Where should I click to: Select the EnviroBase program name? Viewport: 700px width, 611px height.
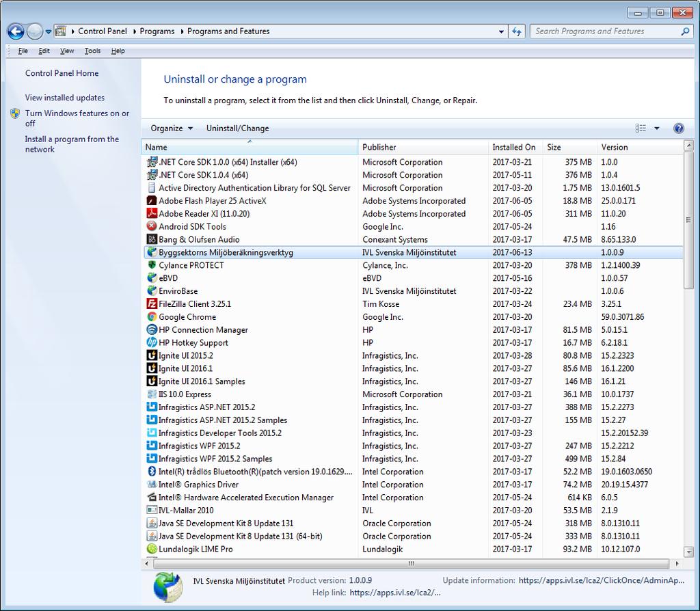(x=178, y=291)
